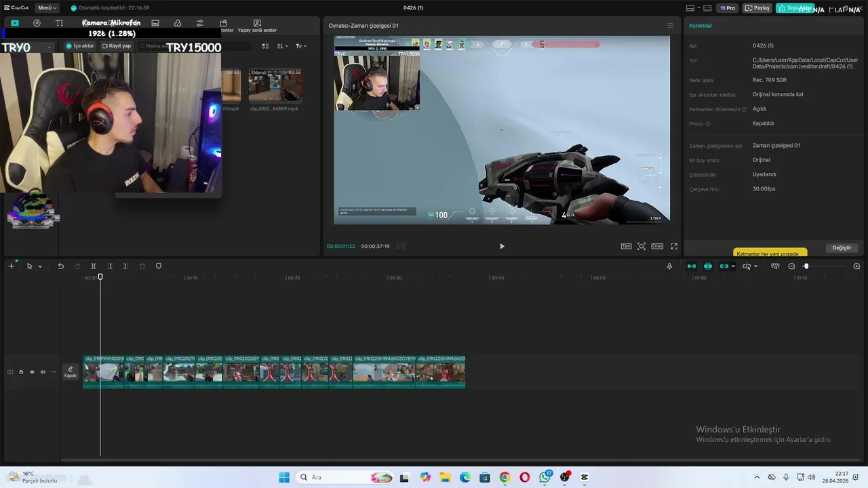868x488 pixels.
Task: Open the Captions tab icon
Action: (155, 23)
